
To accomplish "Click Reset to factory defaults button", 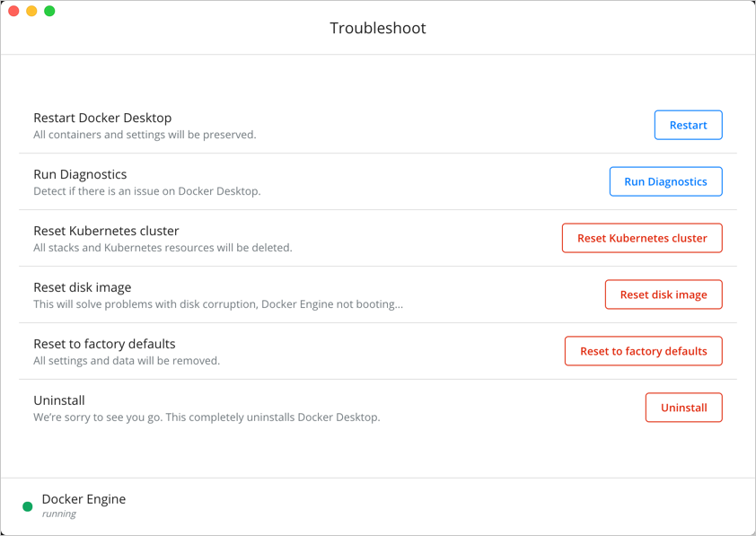I will coord(643,351).
